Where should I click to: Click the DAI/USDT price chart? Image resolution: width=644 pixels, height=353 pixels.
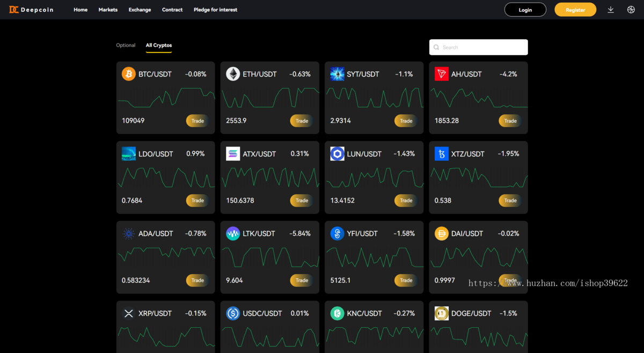coord(479,258)
